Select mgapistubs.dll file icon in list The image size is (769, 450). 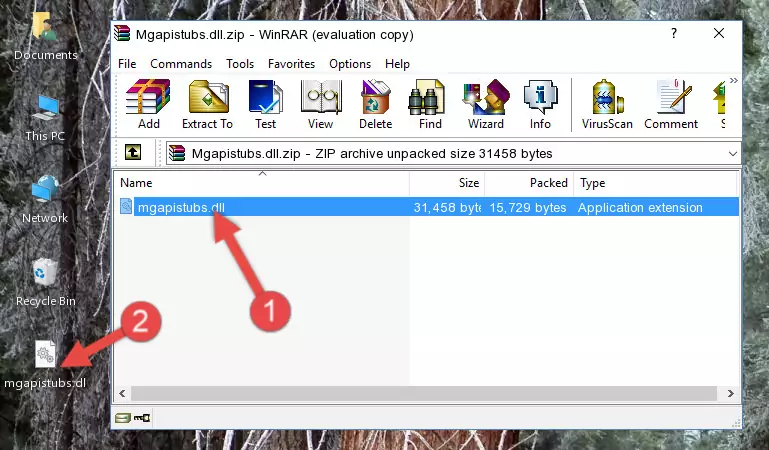126,207
